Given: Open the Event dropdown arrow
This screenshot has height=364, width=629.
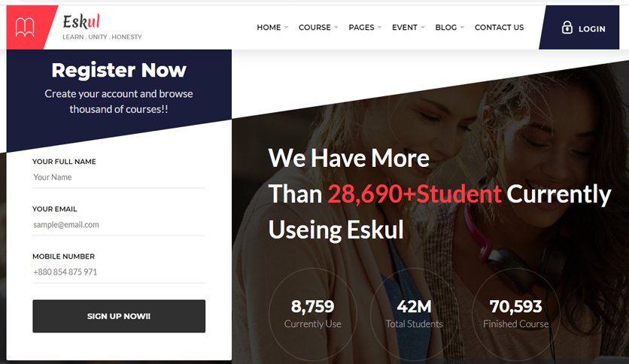Looking at the screenshot, I should point(422,27).
